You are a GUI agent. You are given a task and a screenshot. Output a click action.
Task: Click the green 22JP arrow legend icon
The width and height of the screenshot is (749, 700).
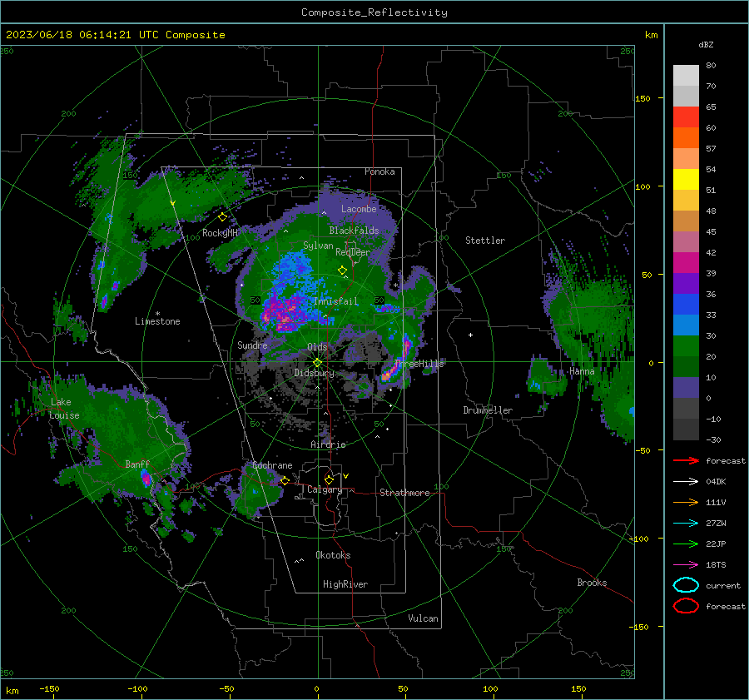tap(686, 544)
